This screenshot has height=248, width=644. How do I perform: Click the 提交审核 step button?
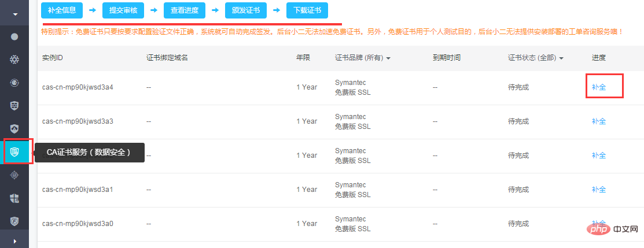123,10
